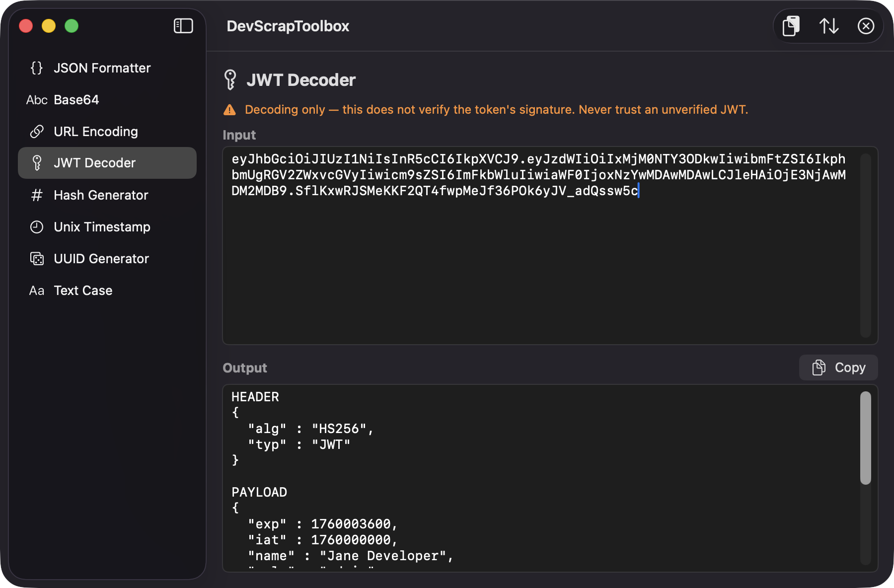Click the orange warning triangle icon
The height and width of the screenshot is (588, 894).
229,110
